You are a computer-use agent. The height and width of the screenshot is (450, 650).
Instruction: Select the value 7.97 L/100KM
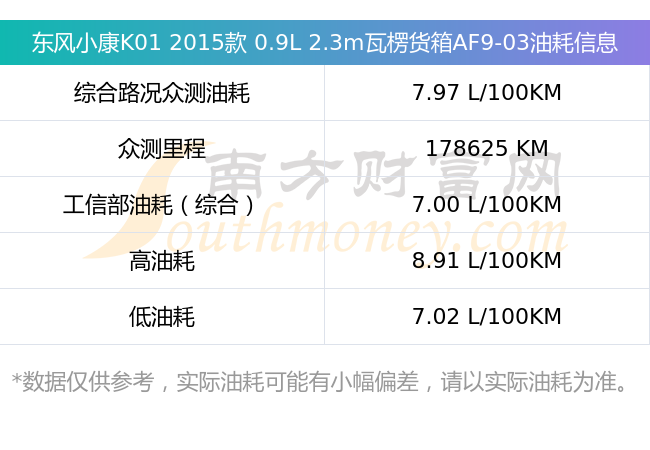point(487,92)
